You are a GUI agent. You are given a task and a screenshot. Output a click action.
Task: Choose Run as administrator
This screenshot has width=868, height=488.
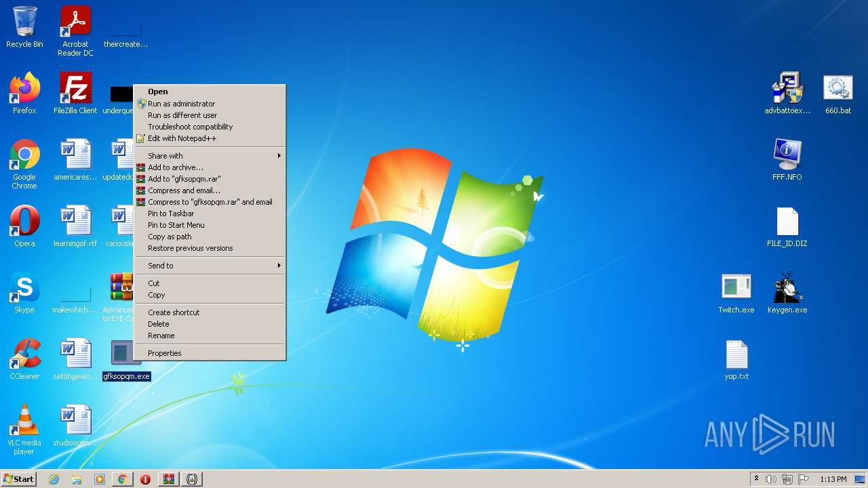(210, 104)
